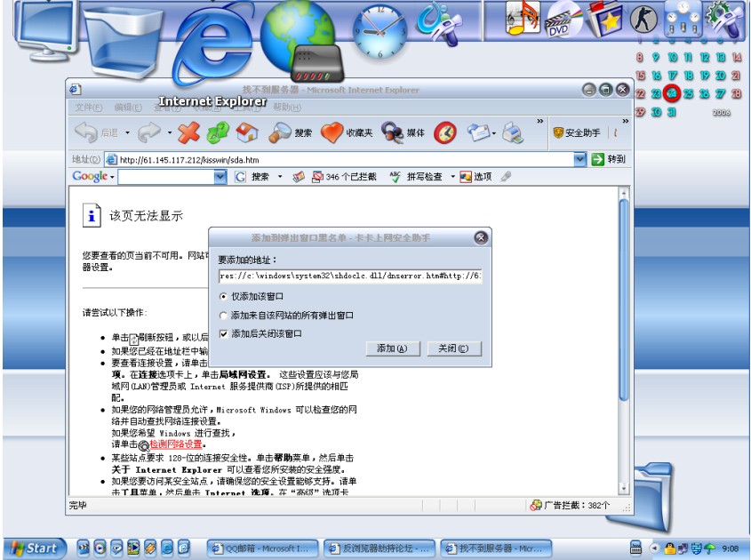This screenshot has width=751, height=560.
Task: Select the 仅添加该窗口 radio option
Action: pos(223,297)
